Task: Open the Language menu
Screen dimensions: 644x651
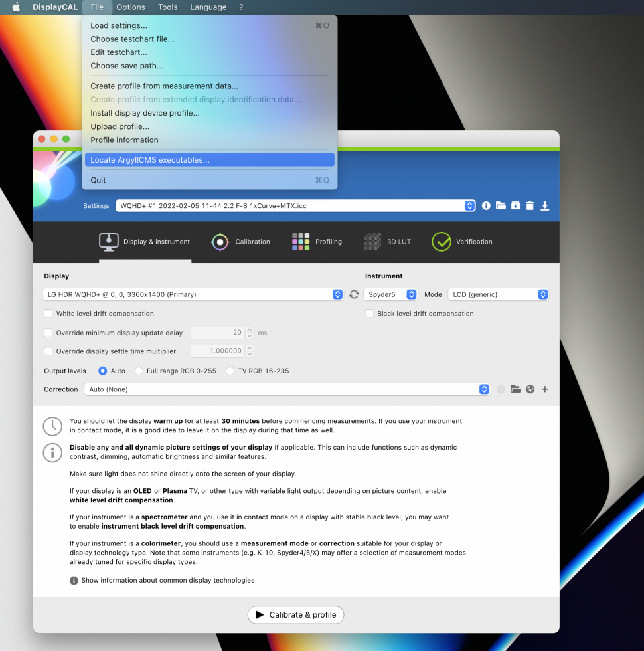Action: pos(208,7)
